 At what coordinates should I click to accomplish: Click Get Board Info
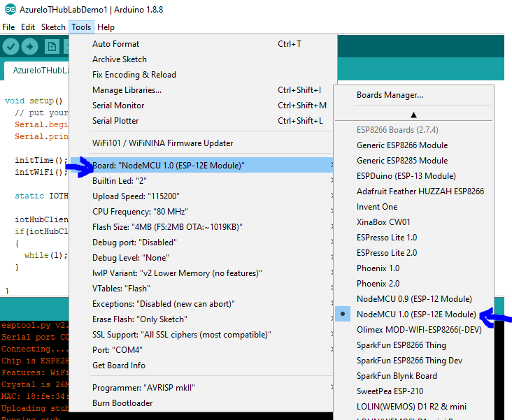coord(203,365)
